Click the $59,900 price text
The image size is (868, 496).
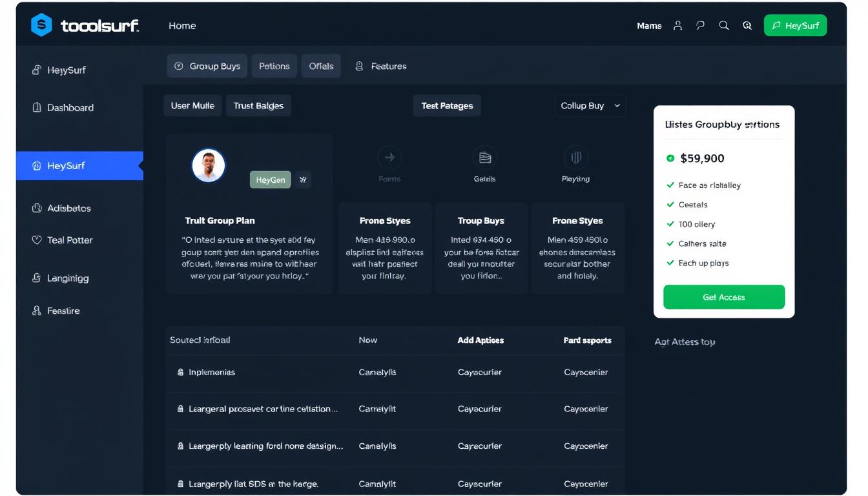point(702,158)
